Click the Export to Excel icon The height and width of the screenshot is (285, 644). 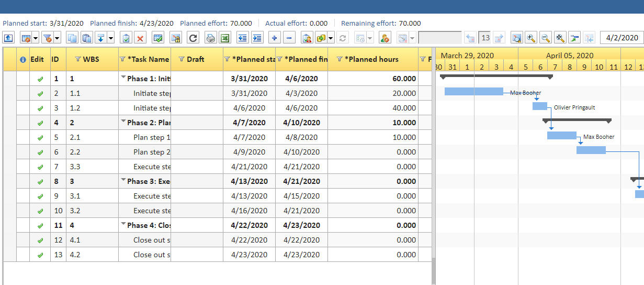click(225, 38)
